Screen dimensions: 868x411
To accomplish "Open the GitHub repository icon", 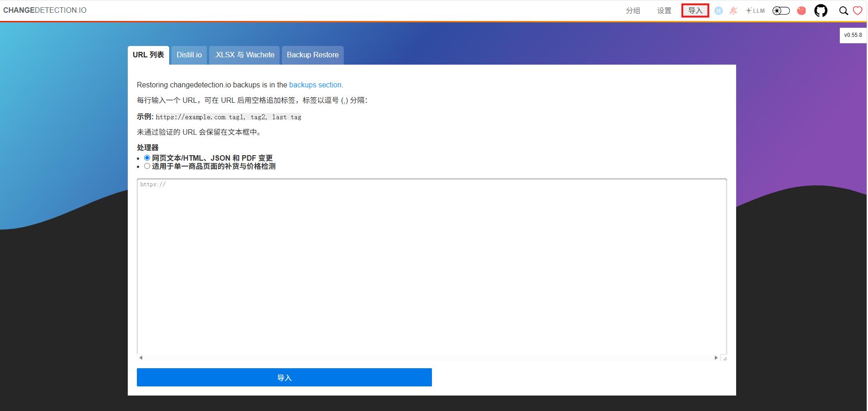I will pyautogui.click(x=821, y=10).
